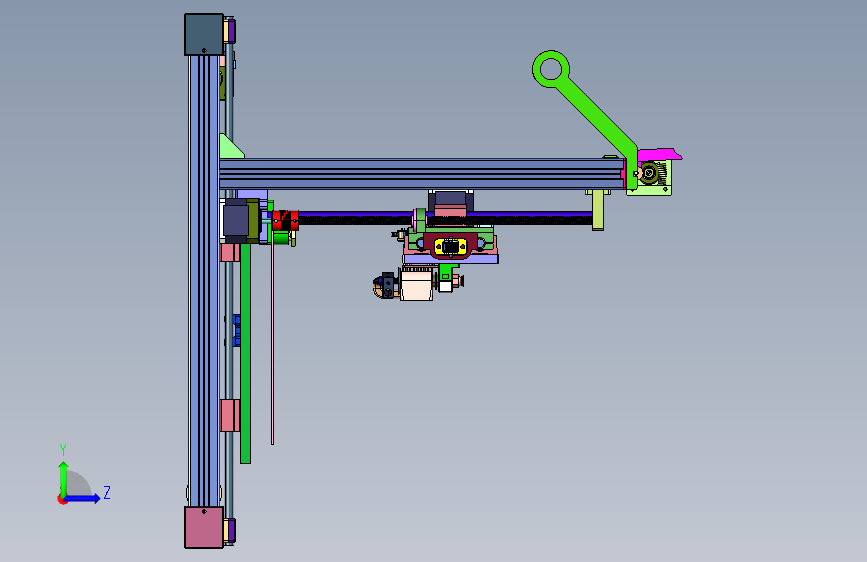This screenshot has width=867, height=562.
Task: Select the horizontal blue aluminum extrusion beam
Action: [x=422, y=174]
